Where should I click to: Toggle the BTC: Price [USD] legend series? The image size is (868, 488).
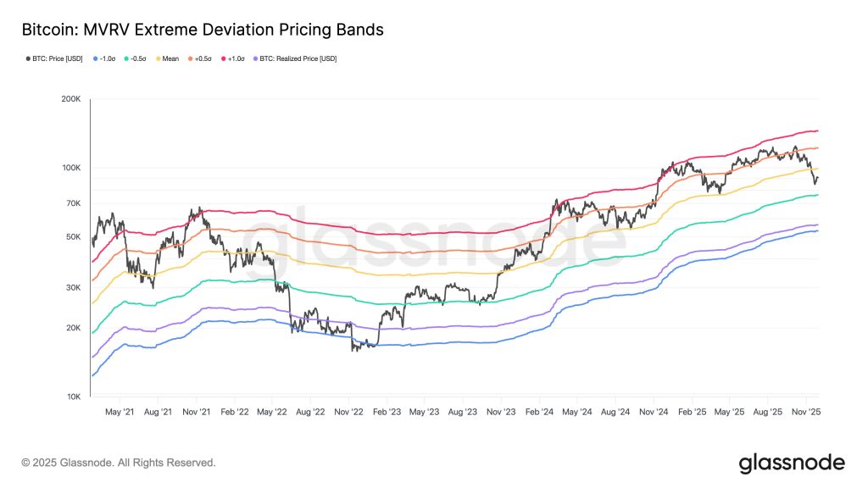click(x=55, y=58)
